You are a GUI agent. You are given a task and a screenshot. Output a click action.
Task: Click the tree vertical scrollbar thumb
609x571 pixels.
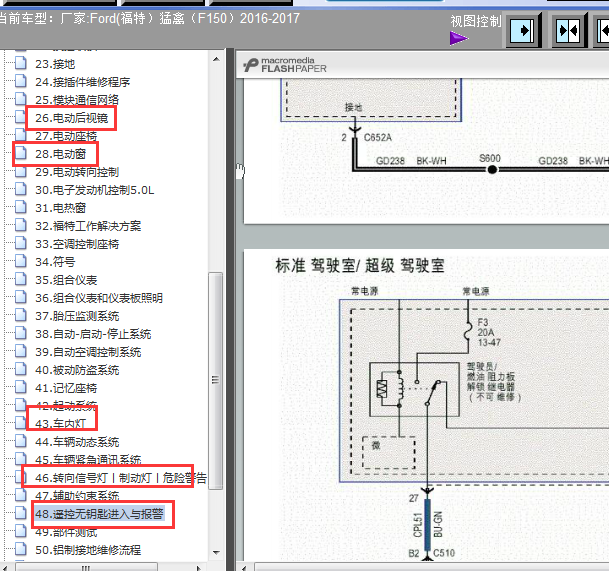point(216,381)
